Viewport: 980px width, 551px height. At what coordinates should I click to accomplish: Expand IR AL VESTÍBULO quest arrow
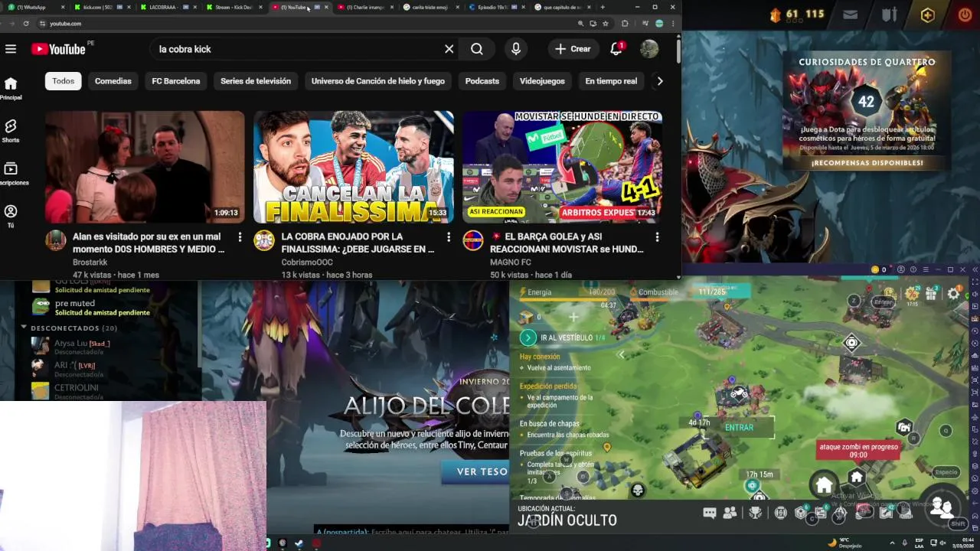click(528, 337)
